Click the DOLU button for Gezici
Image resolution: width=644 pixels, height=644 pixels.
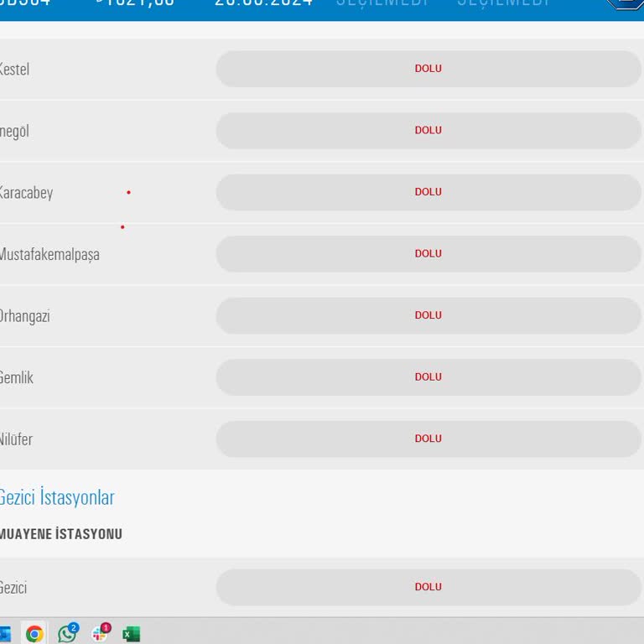pos(428,587)
